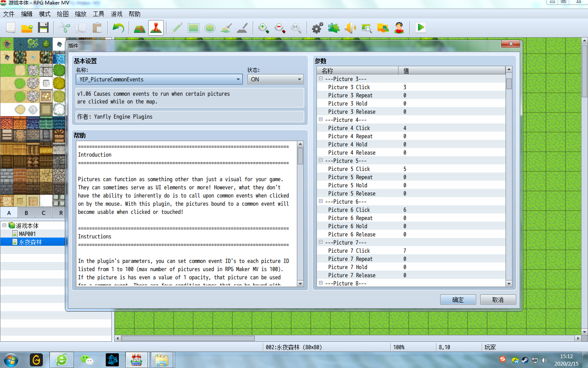Click the parameter list scrollbar down arrow
588x368 pixels.
click(x=509, y=283)
